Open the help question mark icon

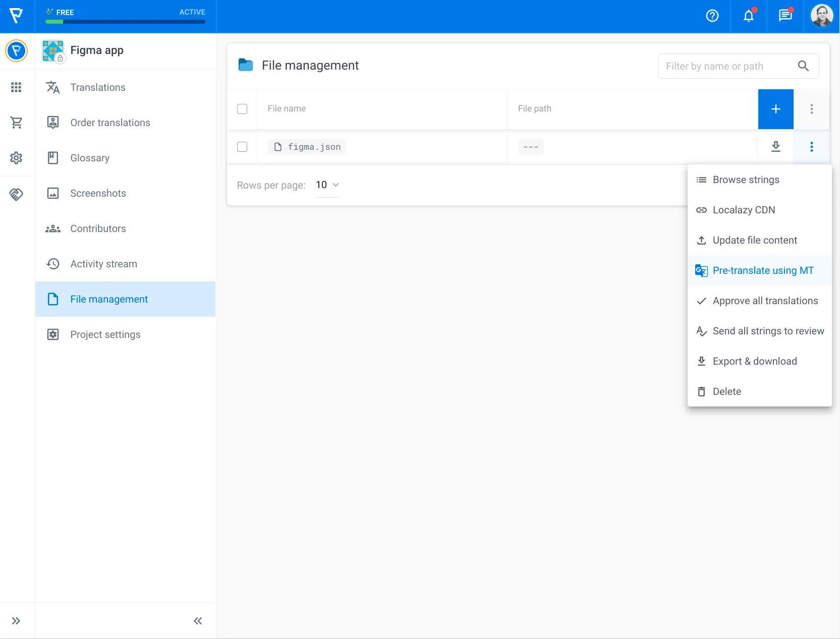click(712, 16)
